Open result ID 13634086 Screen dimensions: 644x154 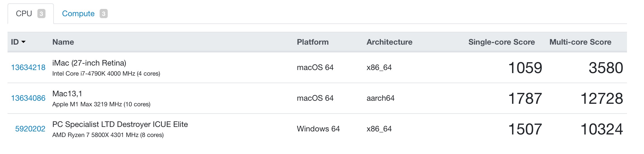(x=28, y=98)
